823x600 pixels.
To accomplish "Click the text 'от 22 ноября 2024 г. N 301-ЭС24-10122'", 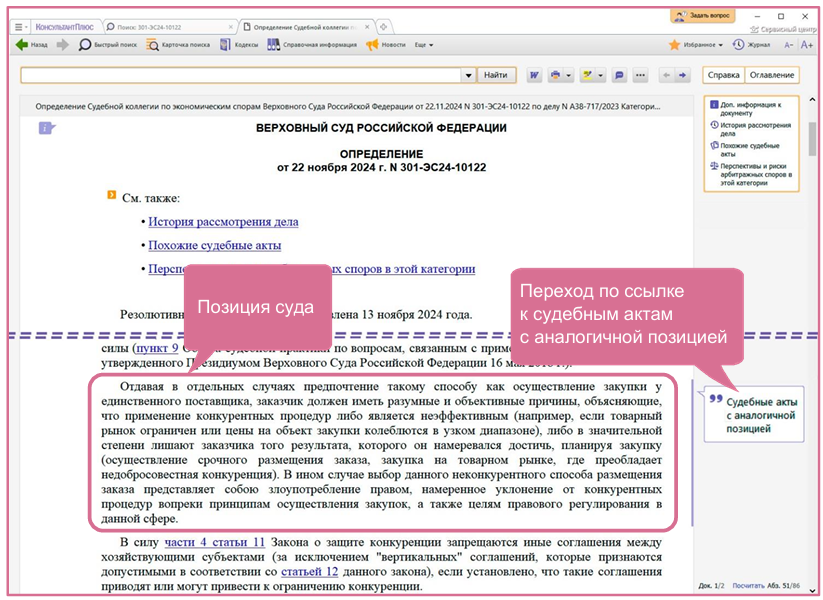I will click(382, 167).
